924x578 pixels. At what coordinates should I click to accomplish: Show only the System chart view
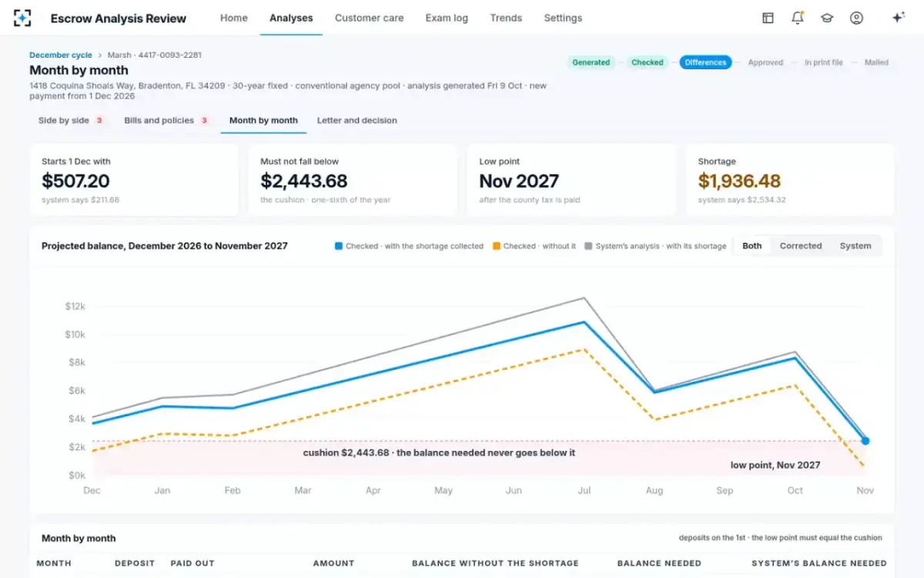click(x=855, y=246)
